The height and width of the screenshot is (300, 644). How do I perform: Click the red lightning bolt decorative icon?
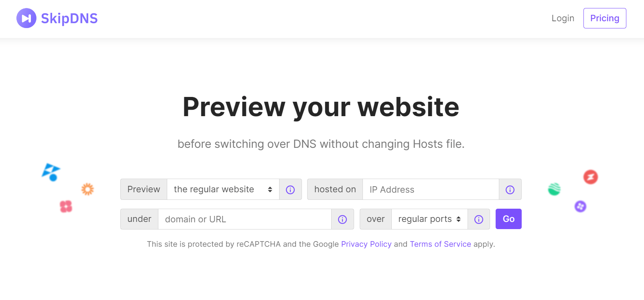pos(590,177)
